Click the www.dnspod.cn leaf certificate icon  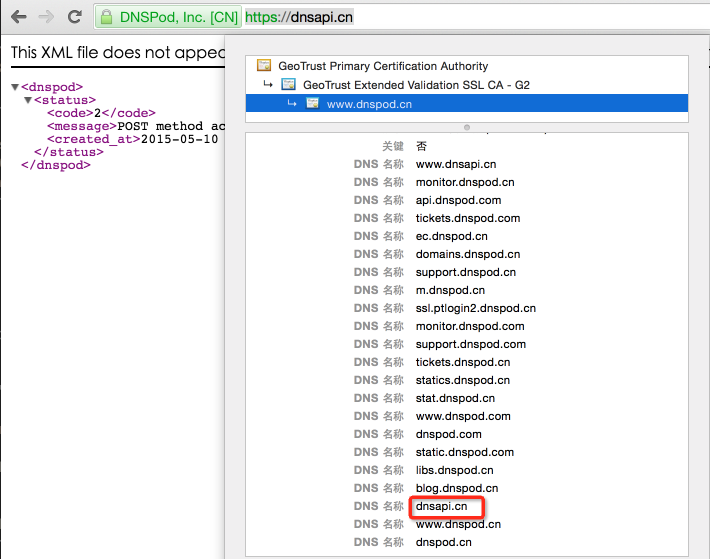tap(312, 104)
